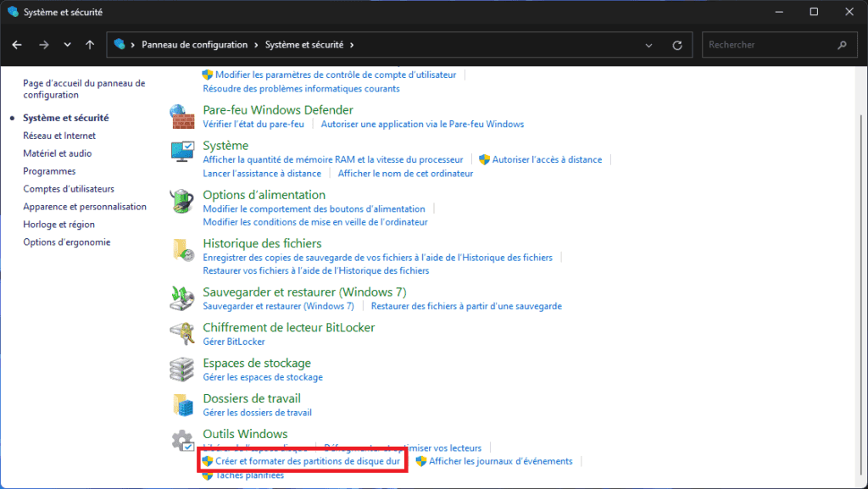
Task: Open Résoudre des problèmes informatiques courants
Action: (301, 88)
